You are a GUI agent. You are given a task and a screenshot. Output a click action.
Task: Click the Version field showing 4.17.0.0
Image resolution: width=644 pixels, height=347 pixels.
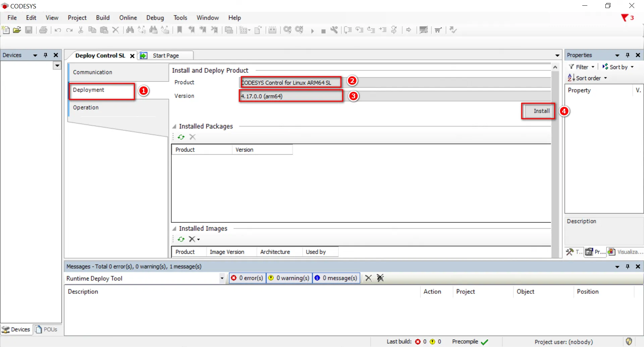pos(290,96)
